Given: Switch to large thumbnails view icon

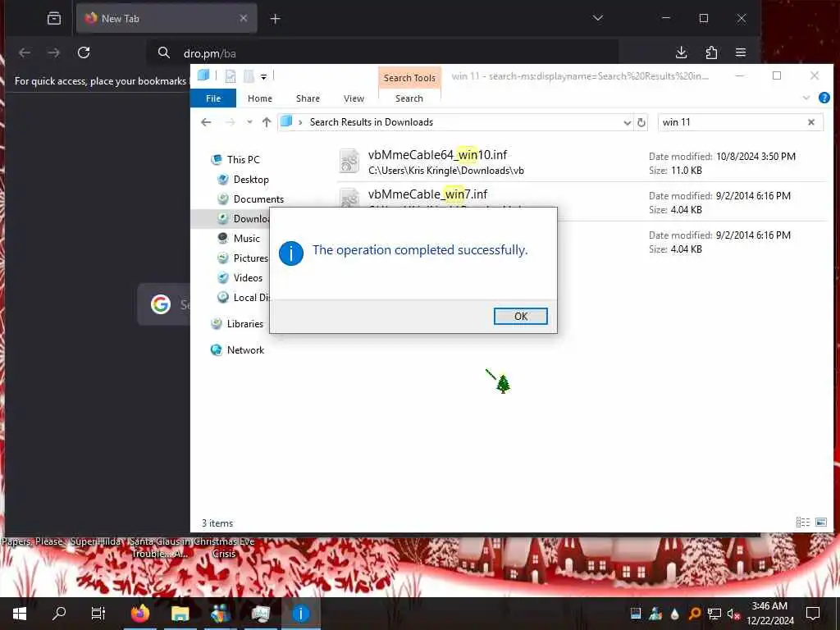Looking at the screenshot, I should [x=820, y=523].
